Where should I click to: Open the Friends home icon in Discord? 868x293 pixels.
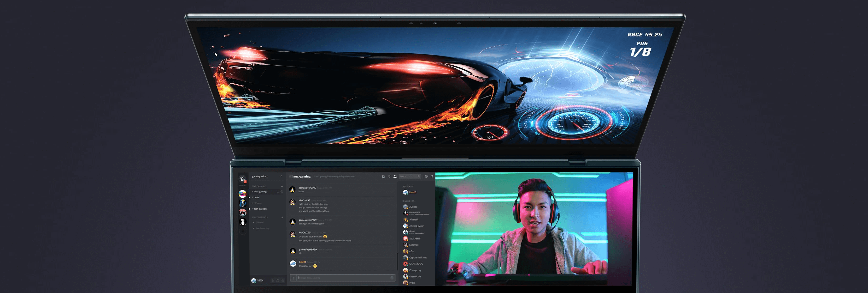243,179
